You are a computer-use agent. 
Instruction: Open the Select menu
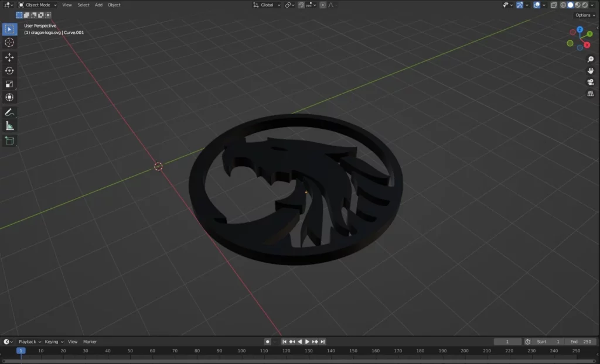click(83, 5)
